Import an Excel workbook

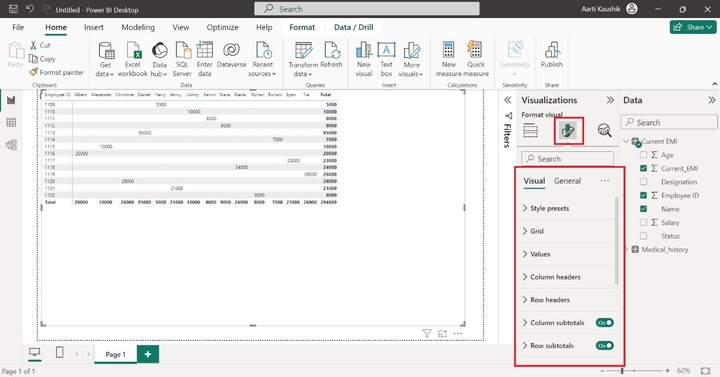pyautogui.click(x=133, y=59)
